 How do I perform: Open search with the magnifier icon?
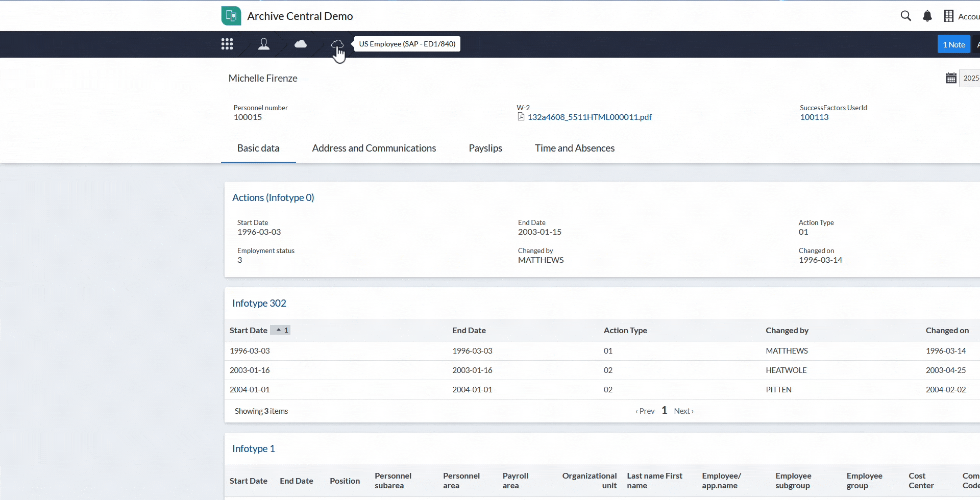tap(906, 16)
